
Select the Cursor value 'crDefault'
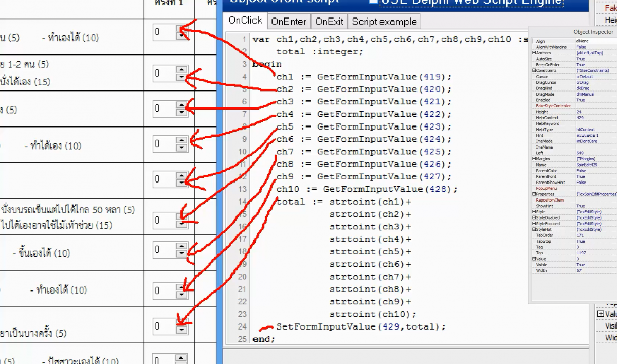pos(585,77)
